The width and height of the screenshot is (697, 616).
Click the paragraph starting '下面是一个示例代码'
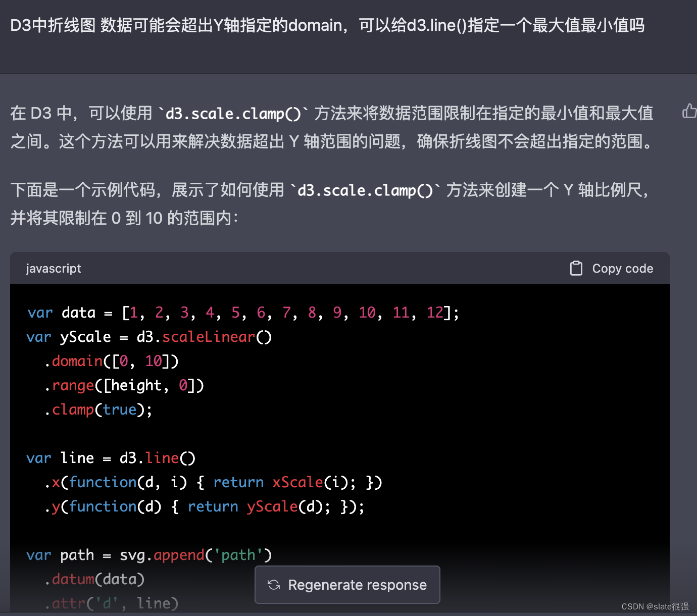pos(331,204)
